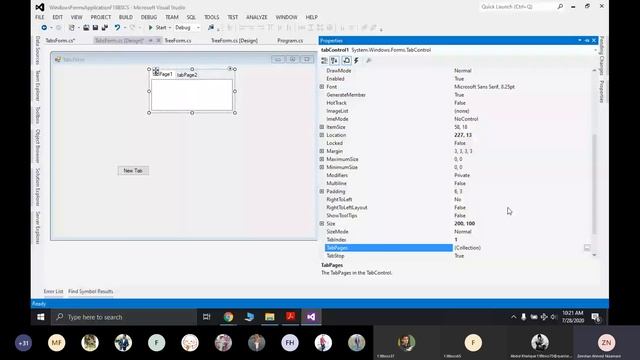
Task: Open the Toolbox side panel
Action: click(x=38, y=115)
